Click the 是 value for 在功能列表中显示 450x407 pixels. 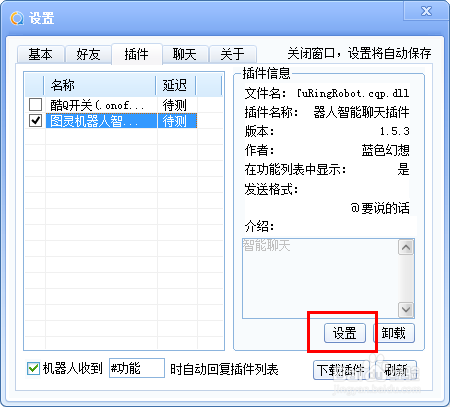point(403,169)
